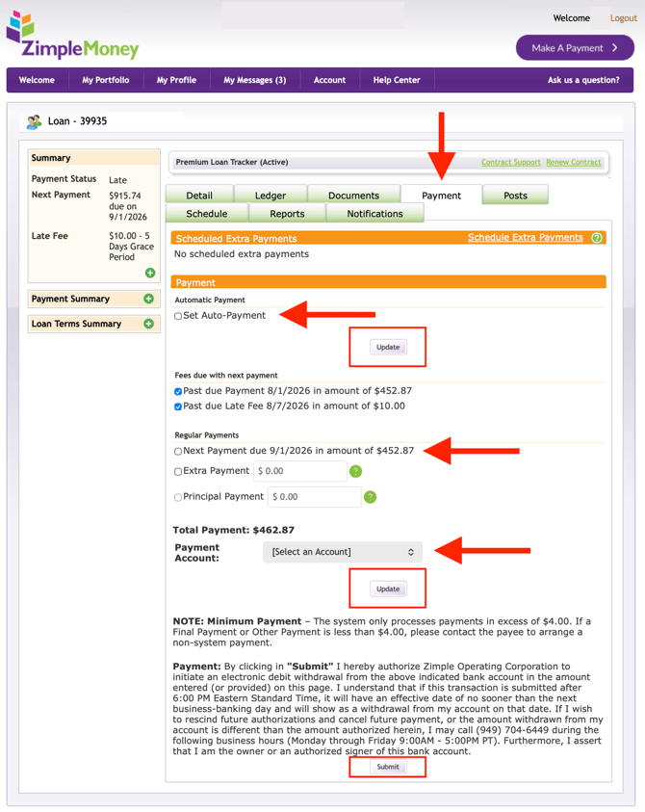The width and height of the screenshot is (645, 812).
Task: Open the Notifications tab
Action: 374,214
